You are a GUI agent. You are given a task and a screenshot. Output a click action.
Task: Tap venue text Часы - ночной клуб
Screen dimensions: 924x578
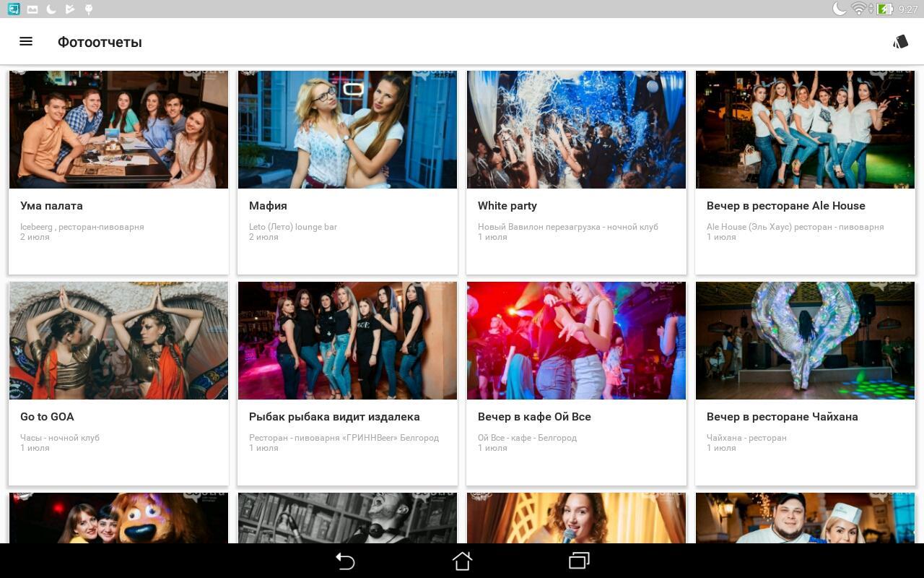pyautogui.click(x=60, y=438)
